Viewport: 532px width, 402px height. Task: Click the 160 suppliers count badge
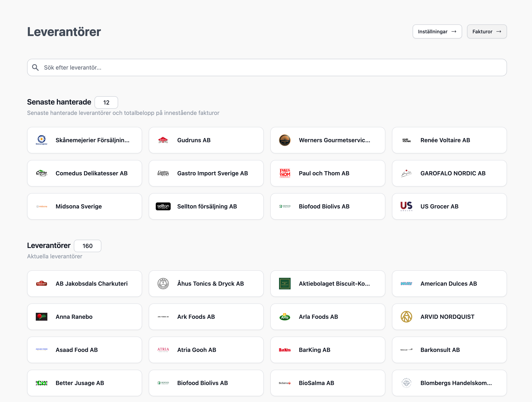pos(87,246)
